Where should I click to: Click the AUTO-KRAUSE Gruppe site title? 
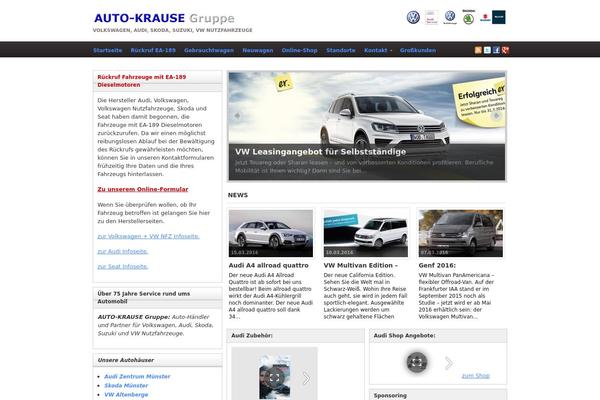pos(164,18)
